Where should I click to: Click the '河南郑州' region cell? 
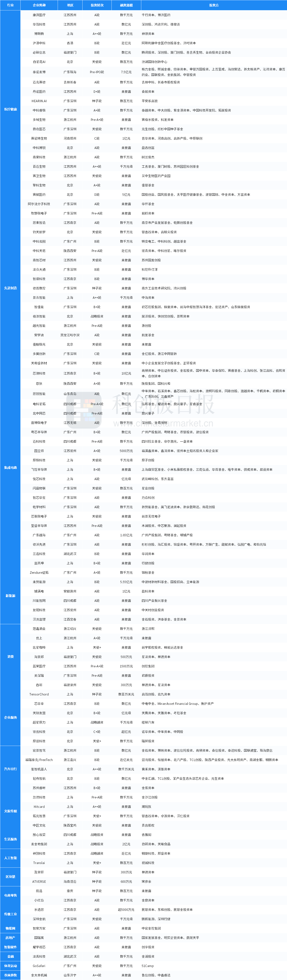click(70, 139)
